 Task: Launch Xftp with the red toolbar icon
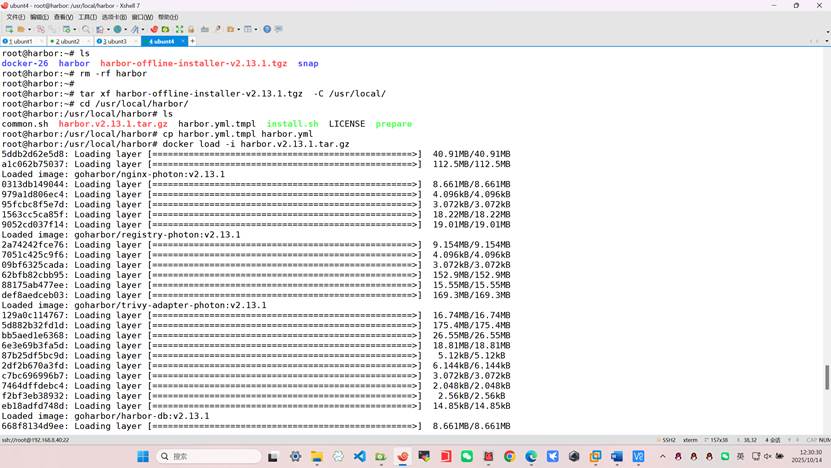click(154, 29)
